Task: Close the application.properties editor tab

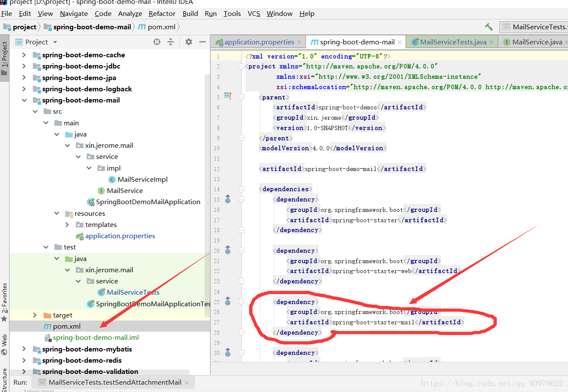Action: [x=299, y=42]
